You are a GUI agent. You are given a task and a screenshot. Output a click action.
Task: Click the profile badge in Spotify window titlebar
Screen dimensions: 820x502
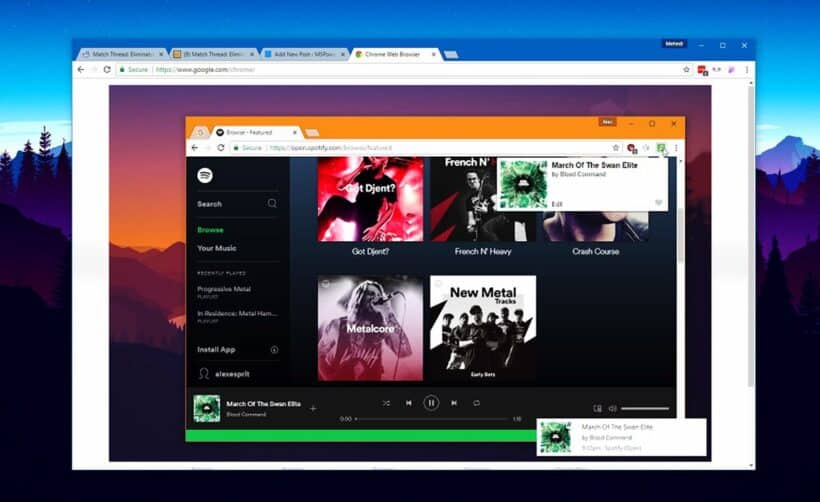click(x=607, y=122)
